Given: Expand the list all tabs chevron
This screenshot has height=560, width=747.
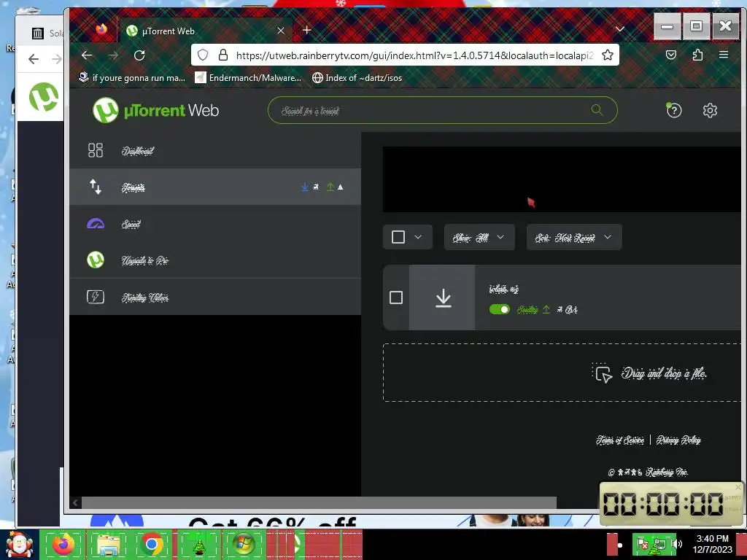Looking at the screenshot, I should (x=620, y=29).
